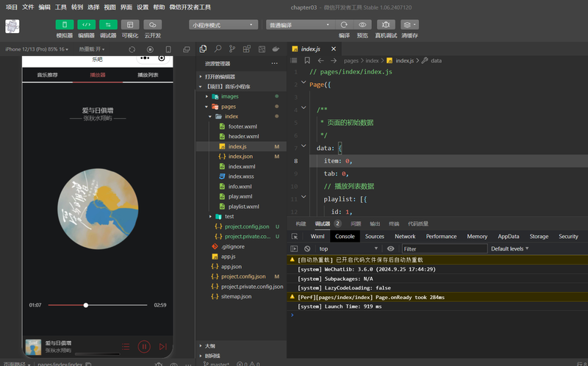Open playlist icon in simulator footer
This screenshot has height=366, width=588.
(x=126, y=346)
